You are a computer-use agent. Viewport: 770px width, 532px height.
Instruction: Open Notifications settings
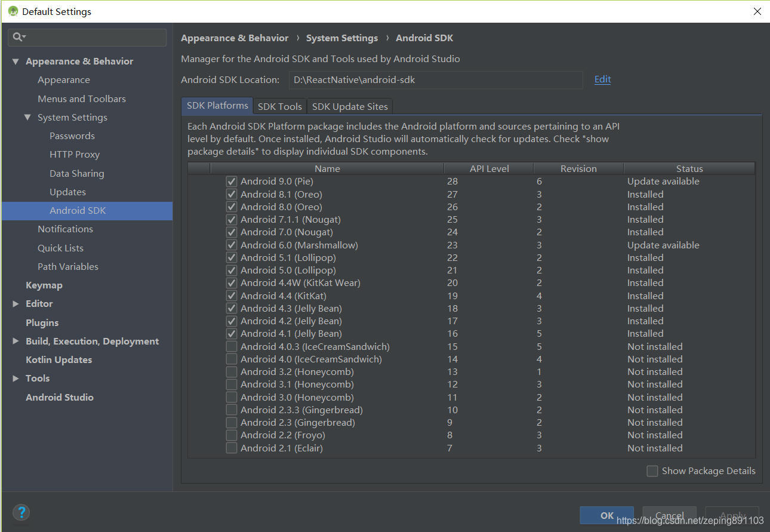point(65,229)
